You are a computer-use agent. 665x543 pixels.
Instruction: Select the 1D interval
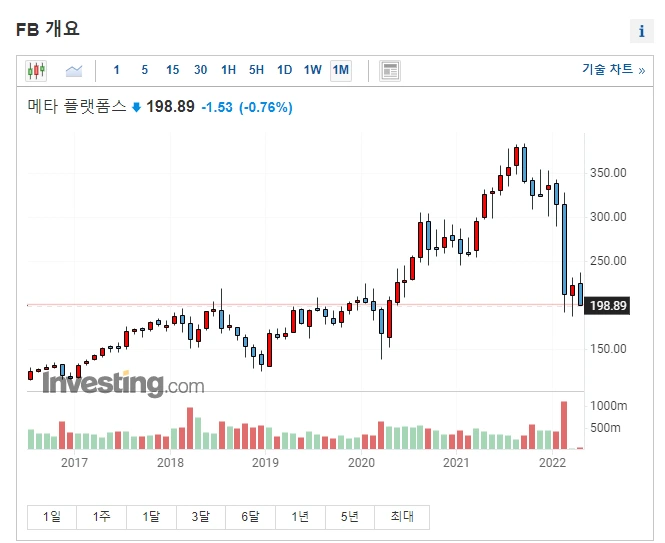pos(285,70)
